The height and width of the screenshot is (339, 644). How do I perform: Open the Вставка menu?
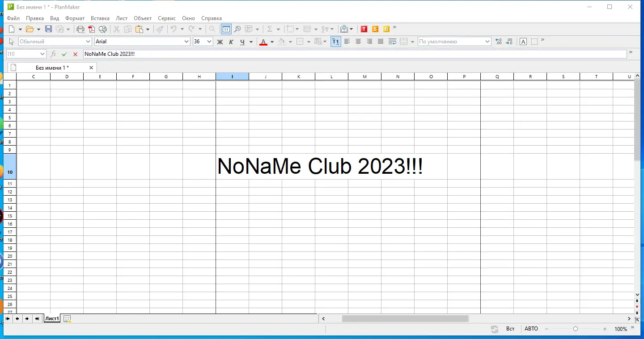click(100, 18)
